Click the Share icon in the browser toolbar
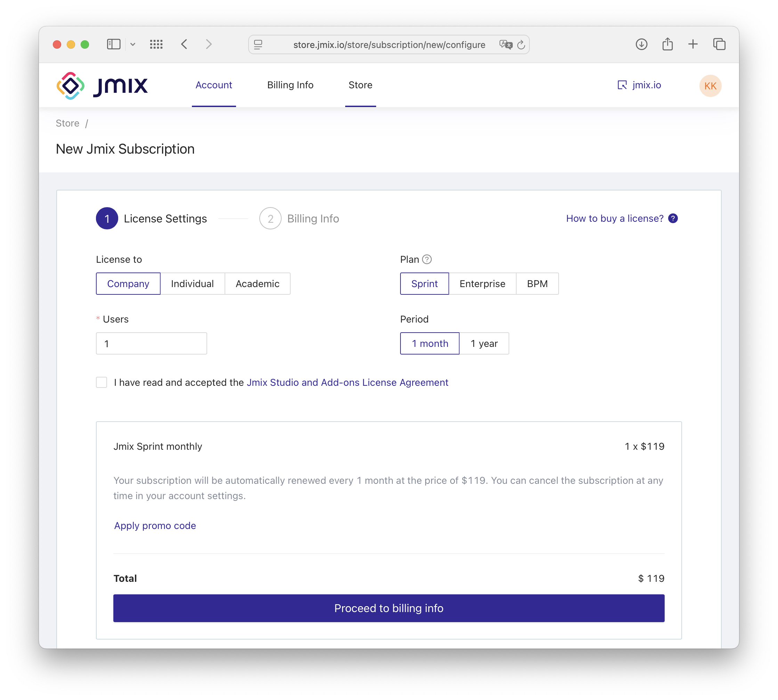This screenshot has height=700, width=778. pos(667,44)
